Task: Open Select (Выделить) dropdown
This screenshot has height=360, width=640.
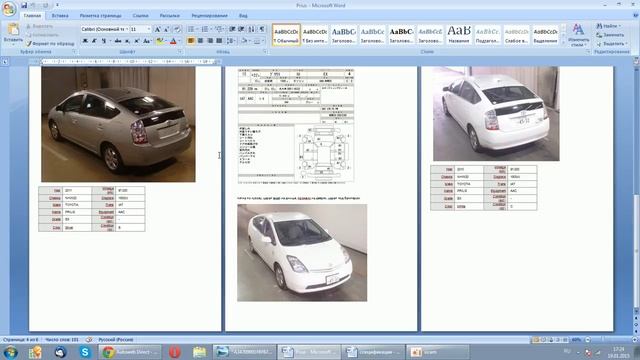Action: pos(611,44)
